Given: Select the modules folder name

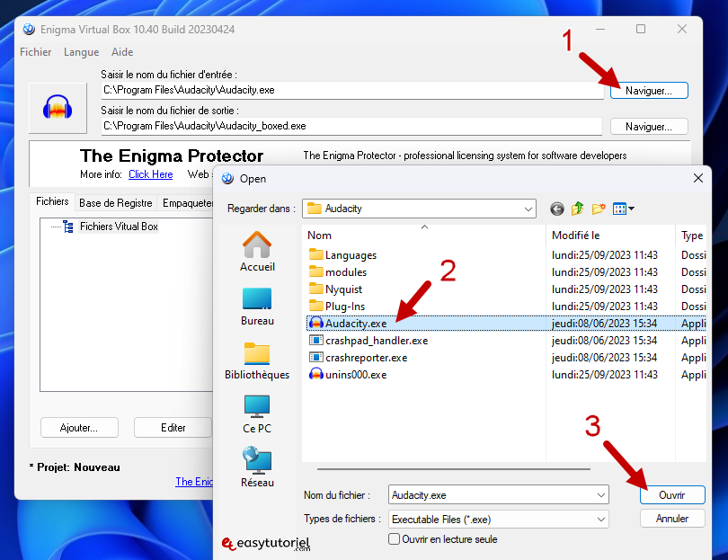Looking at the screenshot, I should [x=346, y=272].
